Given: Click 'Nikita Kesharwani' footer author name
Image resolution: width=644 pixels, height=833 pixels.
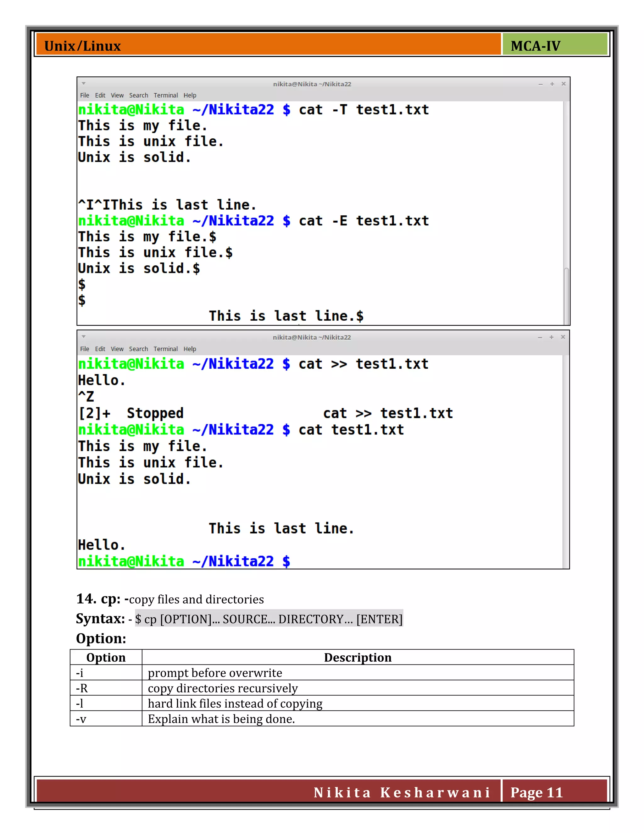Looking at the screenshot, I should click(402, 792).
